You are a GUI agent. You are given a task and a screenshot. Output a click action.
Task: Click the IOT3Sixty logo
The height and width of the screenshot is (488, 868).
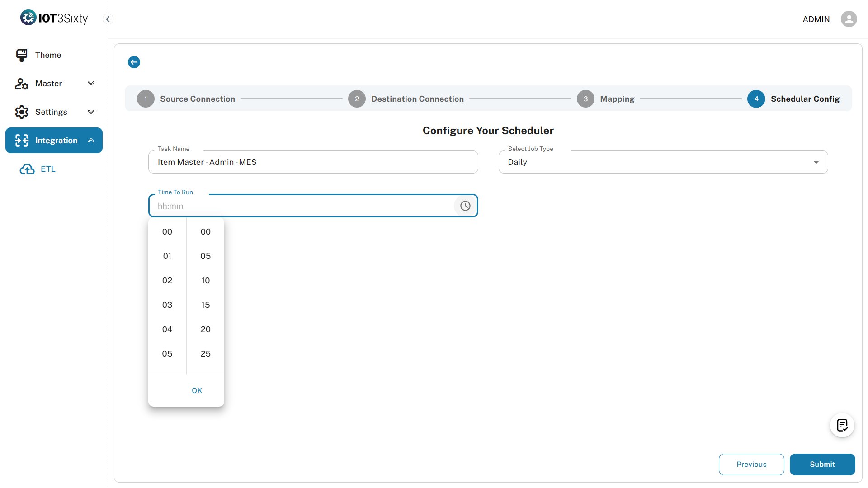[54, 18]
